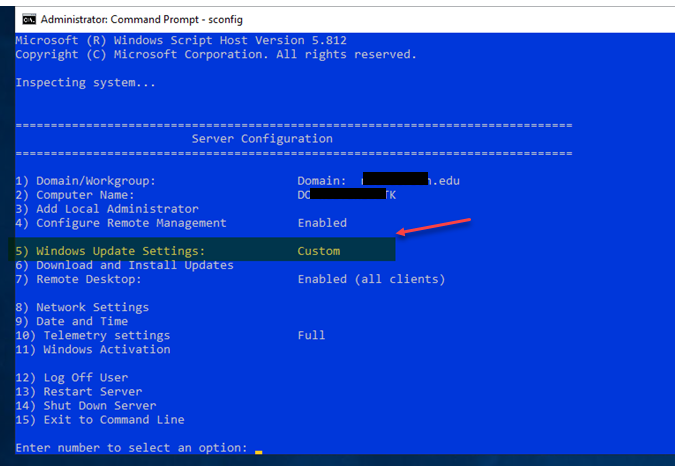Click '9) Date and Time' option
Image resolution: width=675 pixels, height=466 pixels.
coord(71,321)
